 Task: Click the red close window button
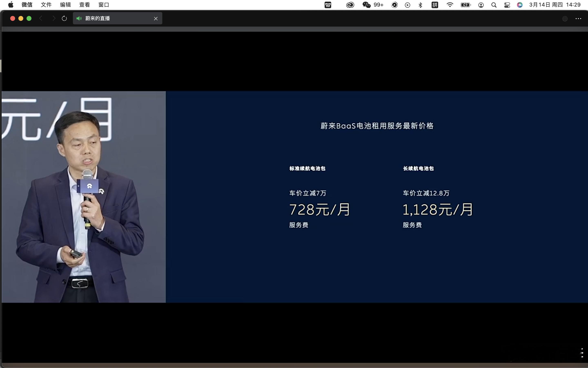click(13, 18)
